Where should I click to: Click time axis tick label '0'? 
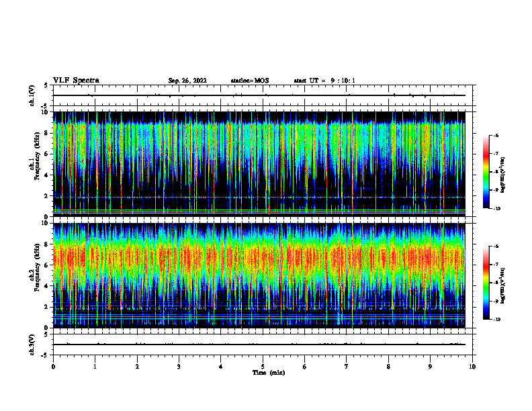click(53, 367)
